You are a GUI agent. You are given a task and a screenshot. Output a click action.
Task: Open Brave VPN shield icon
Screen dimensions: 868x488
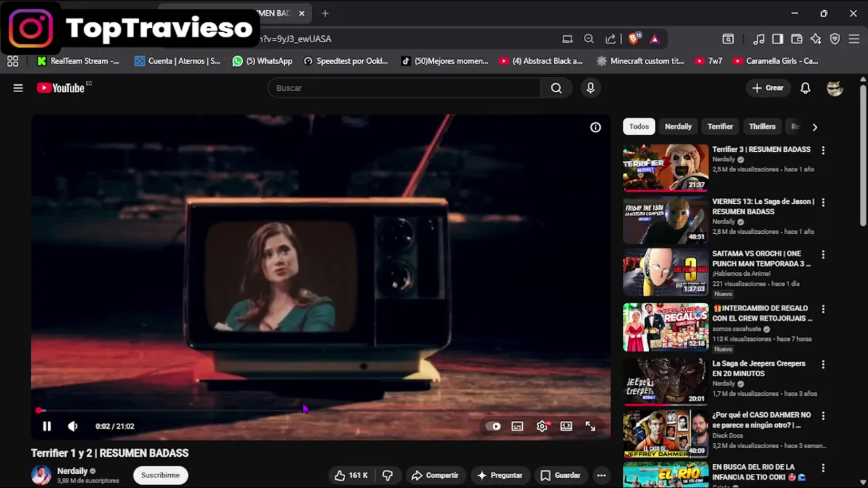coord(835,39)
